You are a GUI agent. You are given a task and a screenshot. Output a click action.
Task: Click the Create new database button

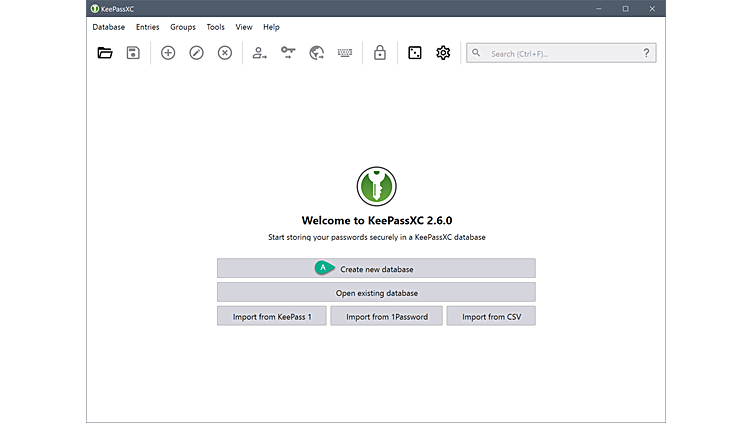[376, 269]
